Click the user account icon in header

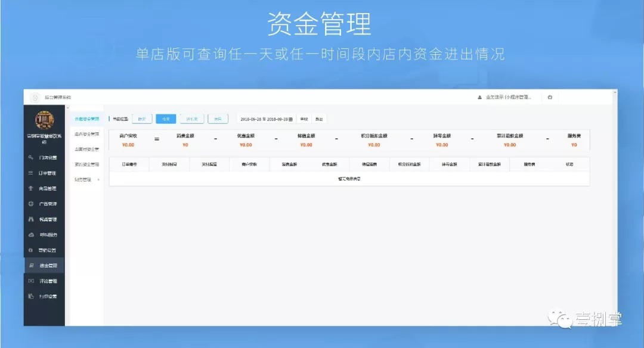click(479, 97)
